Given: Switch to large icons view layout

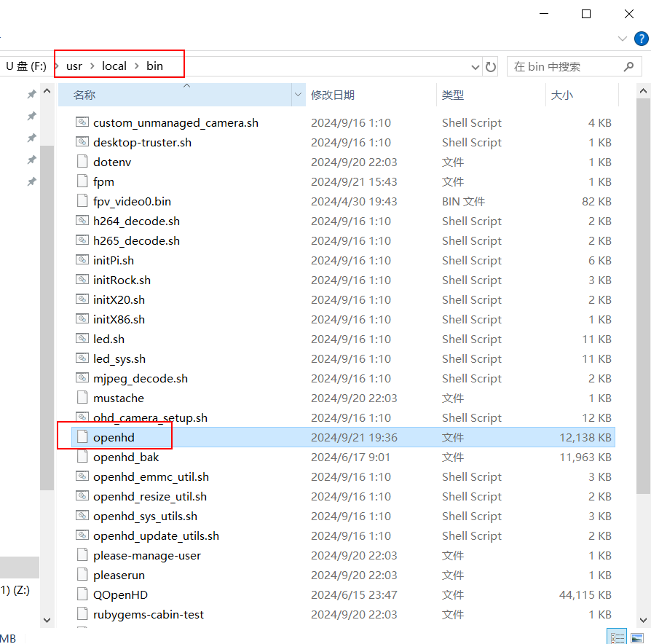Looking at the screenshot, I should (x=637, y=637).
